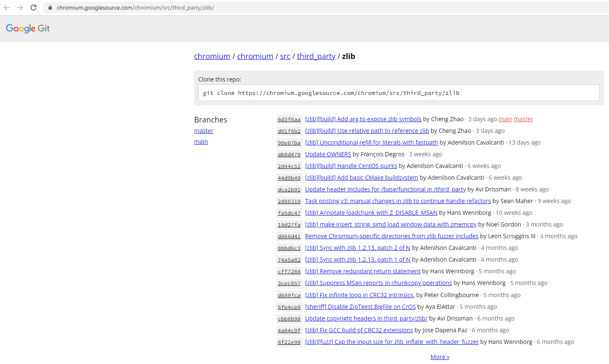Image resolution: width=609 pixels, height=364 pixels.
Task: Open 'Sync with zlib 1.2.13, patch 2 of N'
Action: (x=358, y=248)
